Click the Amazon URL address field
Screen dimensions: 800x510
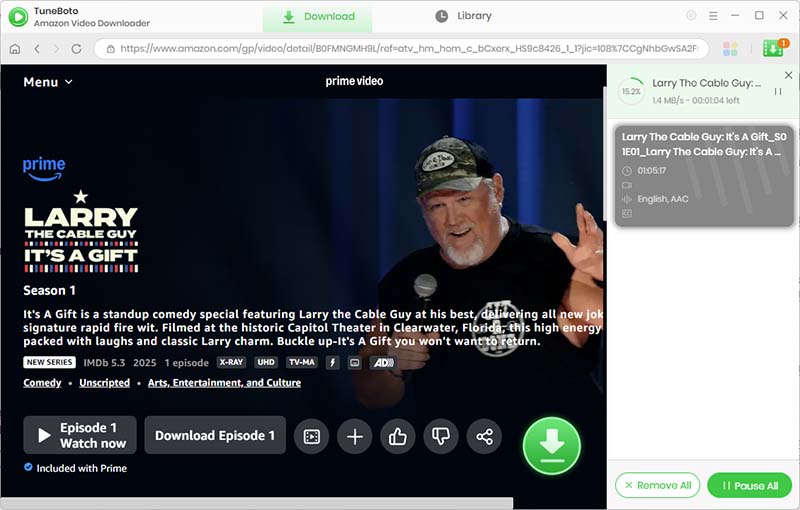pos(400,49)
